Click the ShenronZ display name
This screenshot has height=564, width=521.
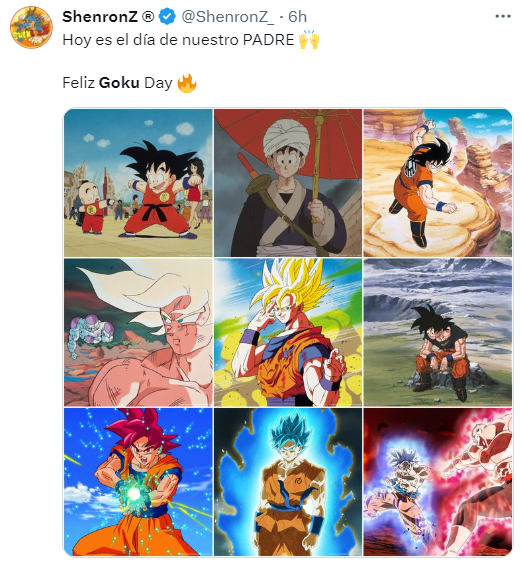coord(100,17)
